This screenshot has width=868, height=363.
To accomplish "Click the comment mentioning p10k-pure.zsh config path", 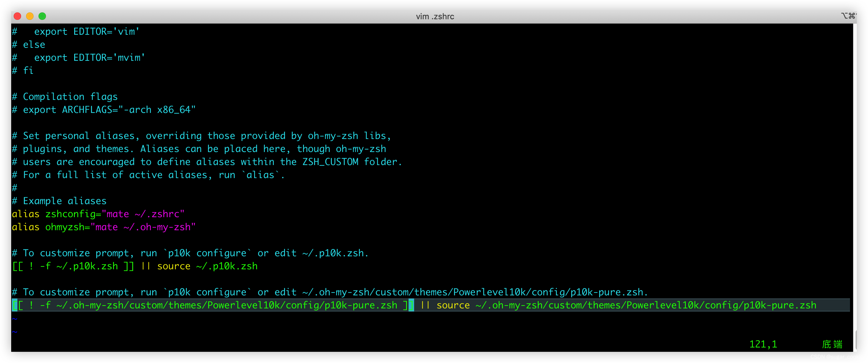I will point(330,292).
